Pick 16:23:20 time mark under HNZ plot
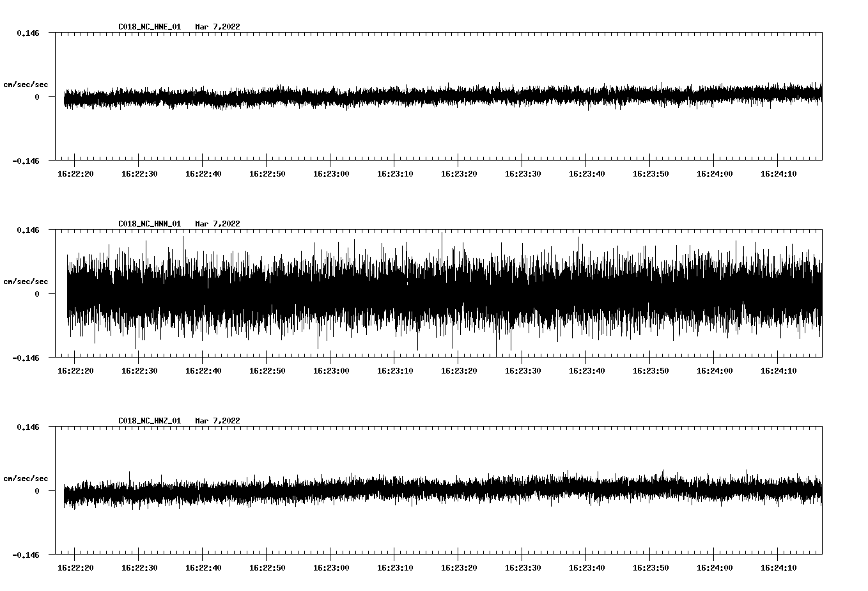The image size is (868, 591). click(x=459, y=567)
